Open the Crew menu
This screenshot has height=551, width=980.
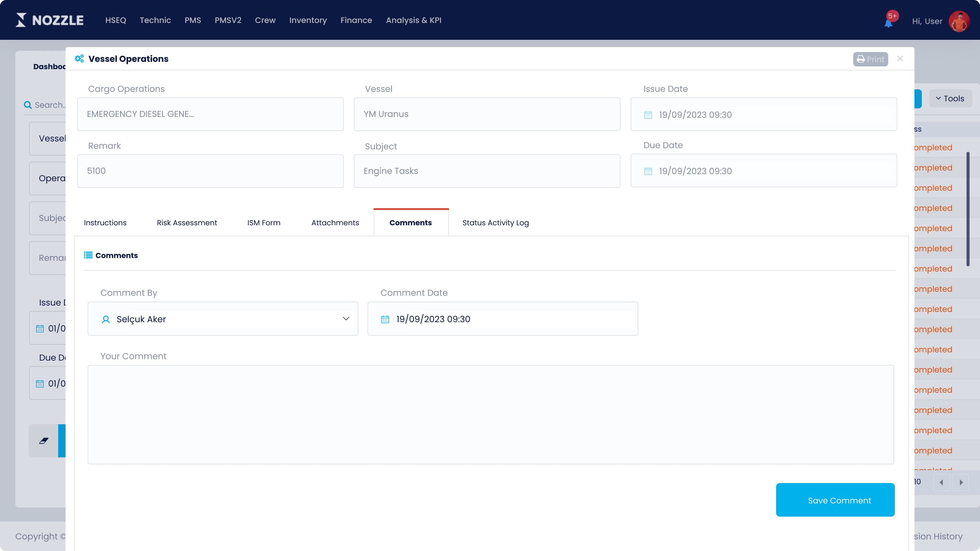pyautogui.click(x=265, y=20)
